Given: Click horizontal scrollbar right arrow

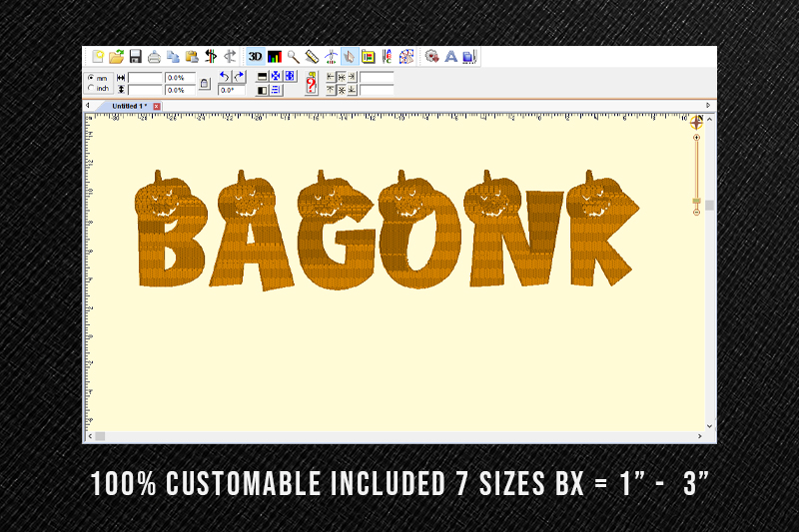Looking at the screenshot, I should (x=700, y=436).
